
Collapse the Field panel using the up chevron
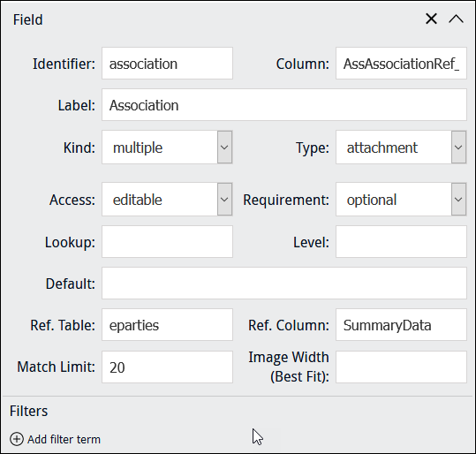click(456, 19)
